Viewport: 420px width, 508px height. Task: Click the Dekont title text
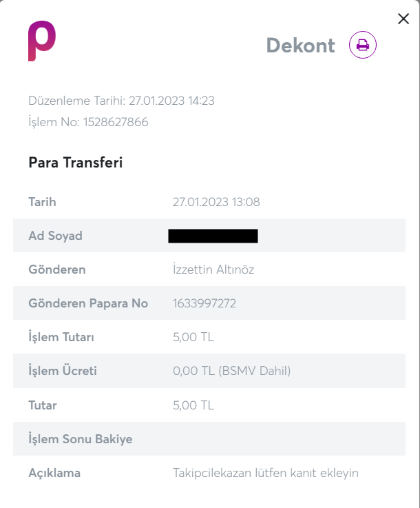tap(300, 45)
